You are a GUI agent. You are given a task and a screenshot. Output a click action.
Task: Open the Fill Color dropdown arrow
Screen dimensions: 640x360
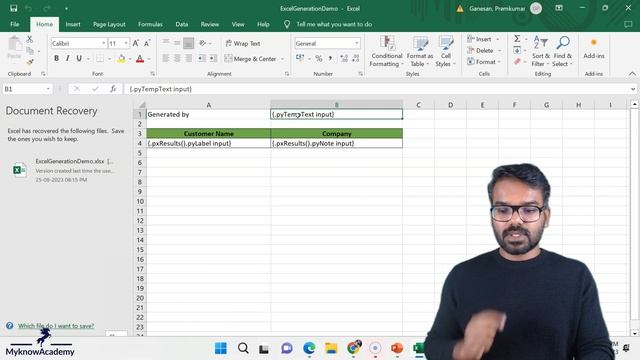point(130,59)
